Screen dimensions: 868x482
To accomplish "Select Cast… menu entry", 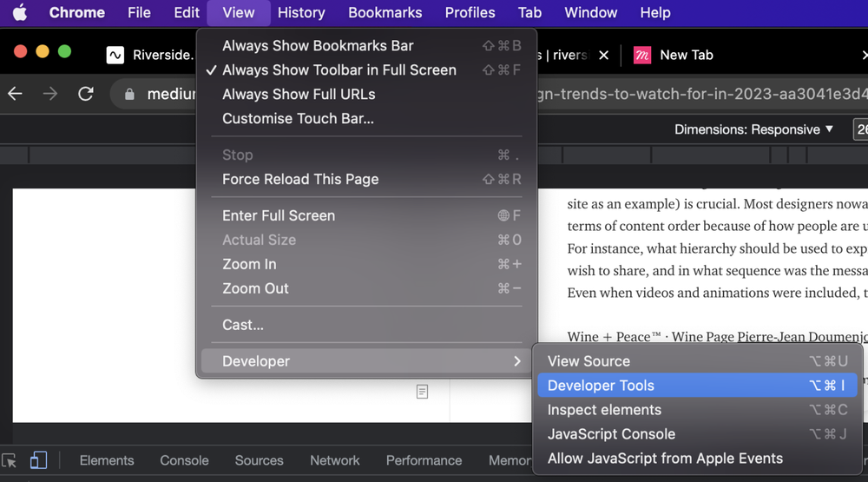I will (x=366, y=325).
